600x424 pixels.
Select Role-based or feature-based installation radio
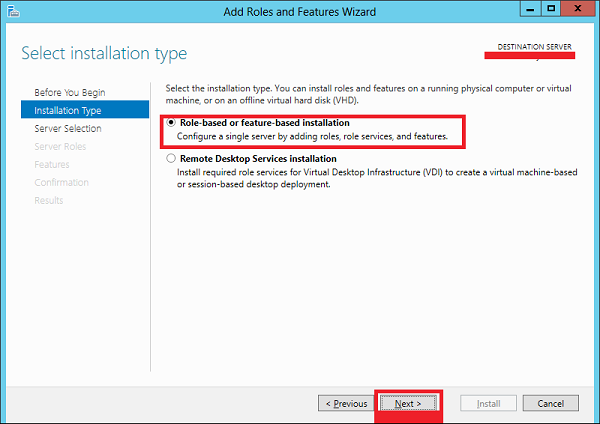point(171,122)
